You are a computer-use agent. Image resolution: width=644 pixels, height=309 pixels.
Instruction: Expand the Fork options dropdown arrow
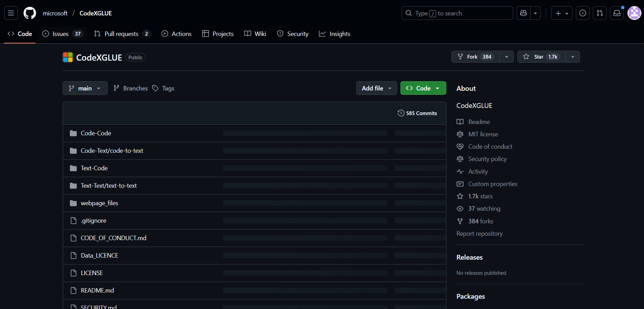pos(507,57)
